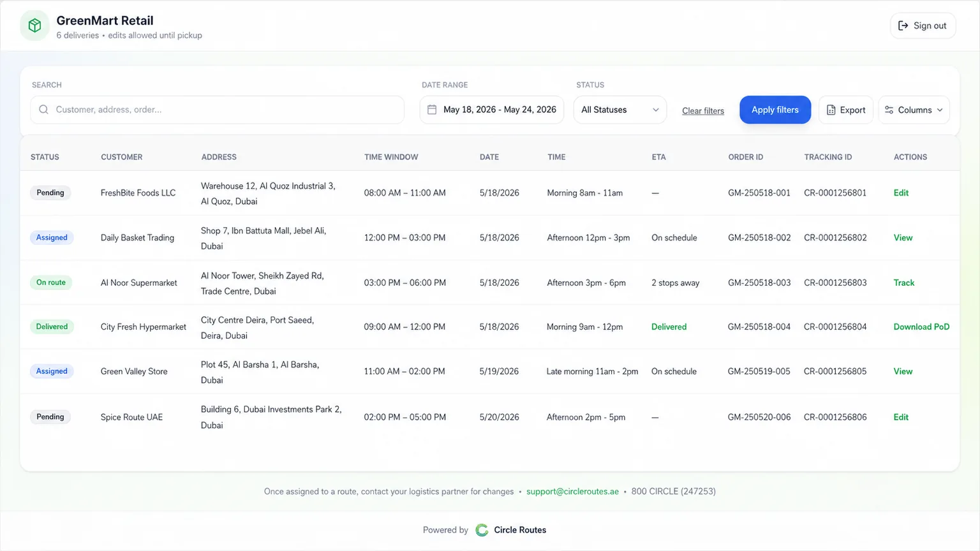Screen dimensions: 980x551
Task: Focus the customer, address, order search field
Action: tap(217, 110)
